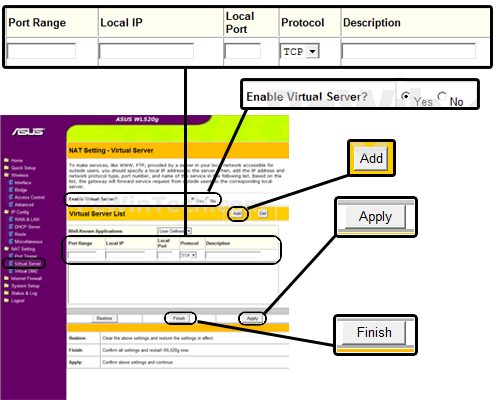This screenshot has height=400, width=500.
Task: Open the Home folder icon in sidebar
Action: [6, 160]
